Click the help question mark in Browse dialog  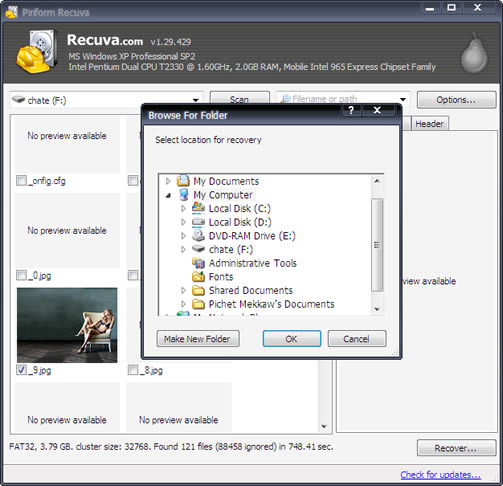pyautogui.click(x=351, y=110)
